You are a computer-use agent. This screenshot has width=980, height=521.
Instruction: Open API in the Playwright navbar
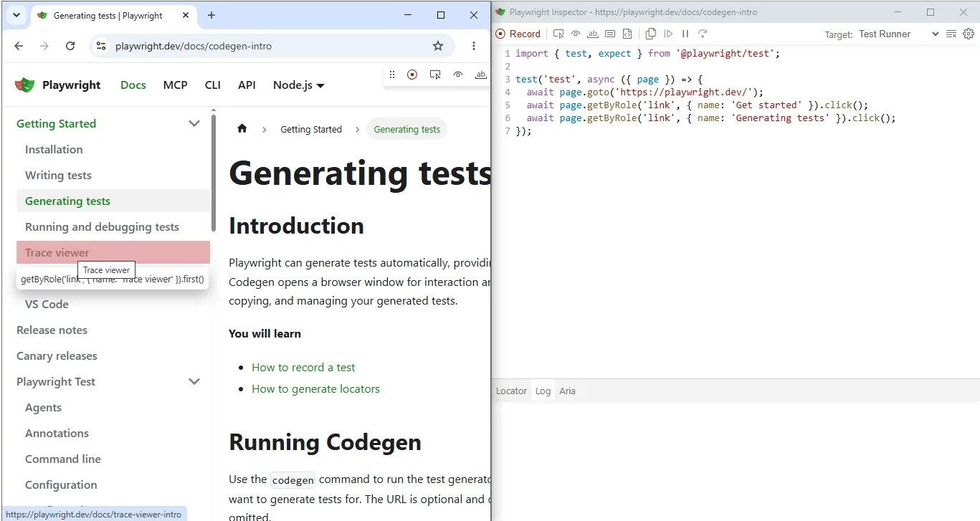coord(247,85)
